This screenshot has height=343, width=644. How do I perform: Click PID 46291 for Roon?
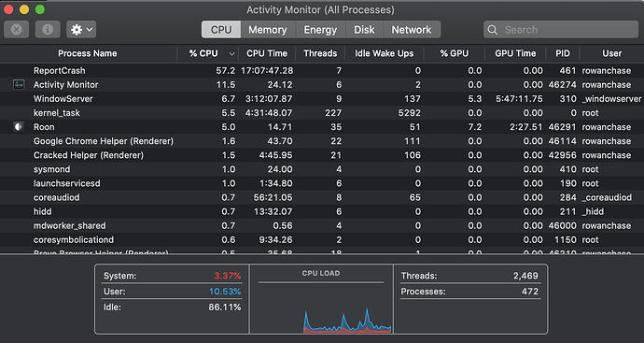click(562, 127)
